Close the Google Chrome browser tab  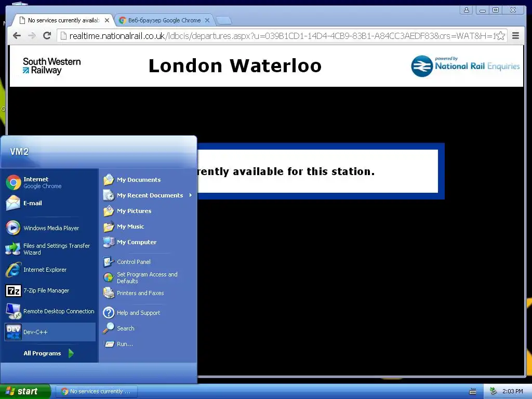tap(207, 20)
